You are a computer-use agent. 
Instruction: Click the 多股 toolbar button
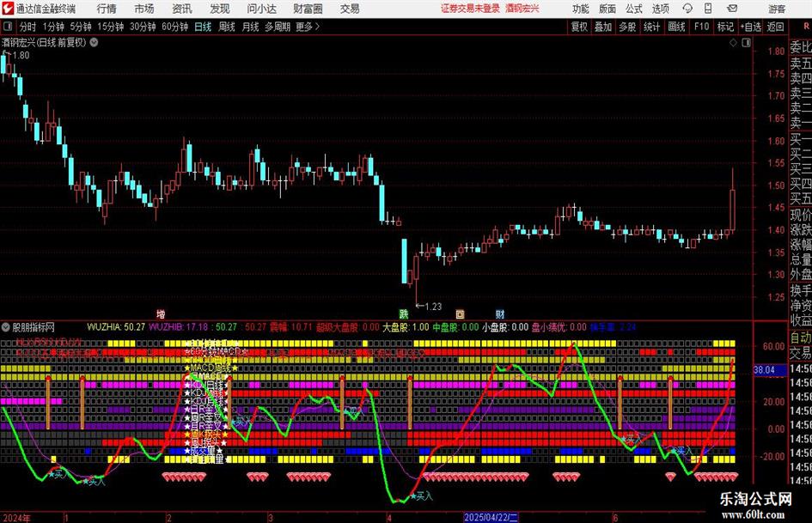tap(627, 27)
